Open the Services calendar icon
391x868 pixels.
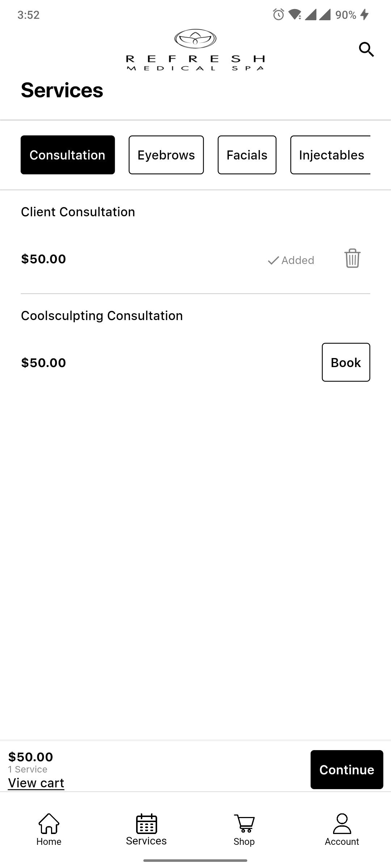tap(146, 823)
